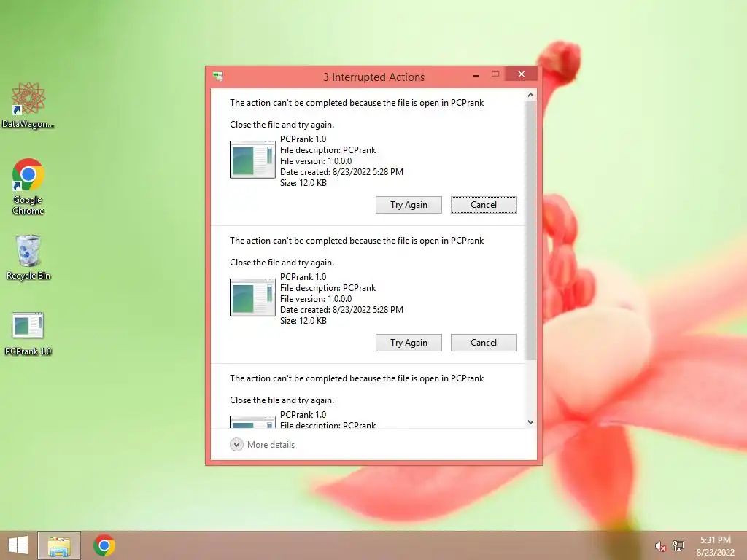
Task: Minimize the 3 Interrupted Actions dialog
Action: [x=476, y=75]
